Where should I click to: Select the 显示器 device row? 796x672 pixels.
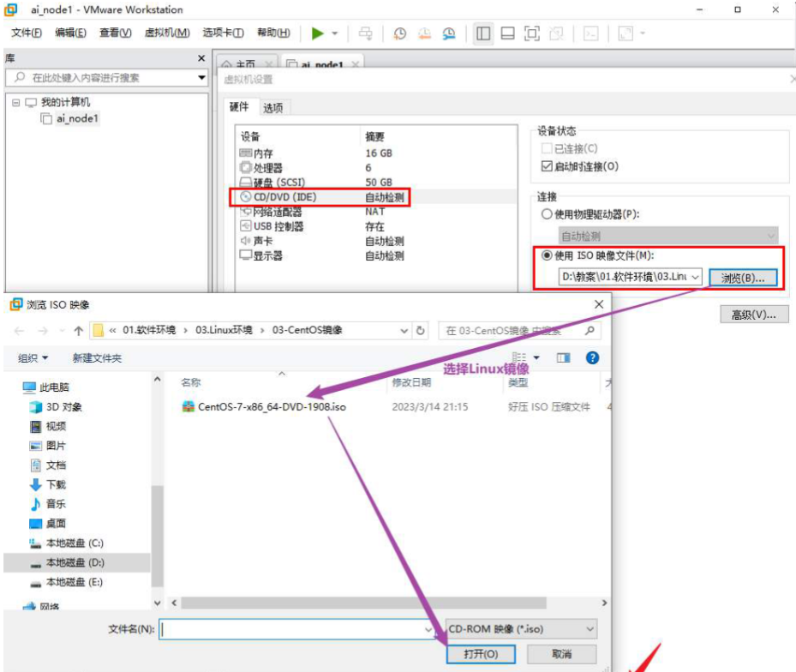point(376,255)
